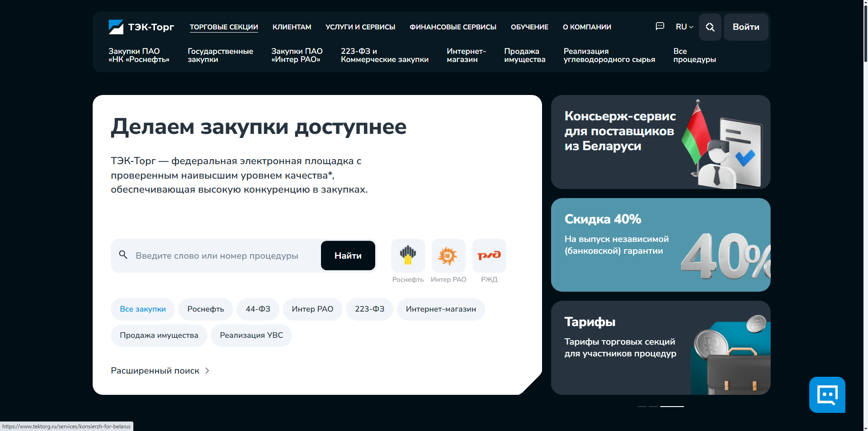Screen dimensions: 868x431
Task: Open the site search magnifier button
Action: coord(710,27)
